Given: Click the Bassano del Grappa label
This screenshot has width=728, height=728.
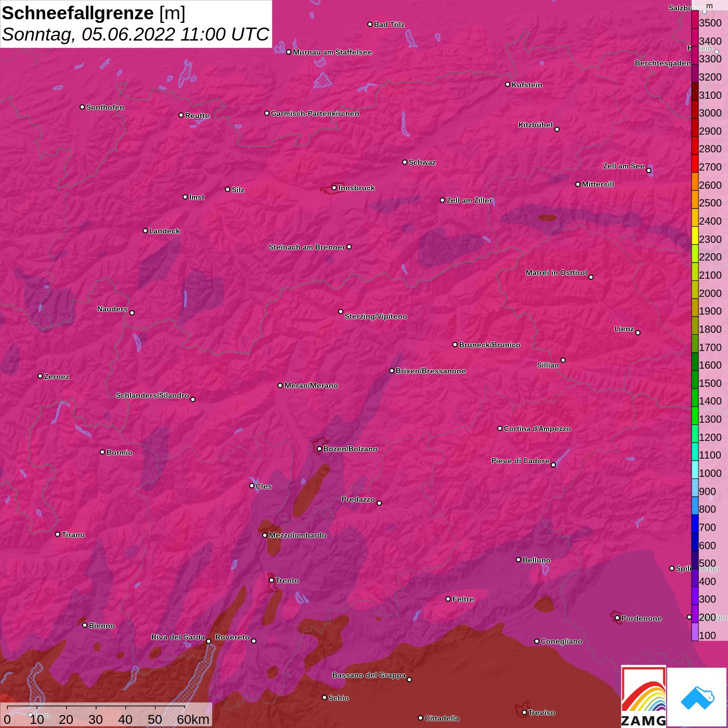Looking at the screenshot, I should [x=369, y=675].
